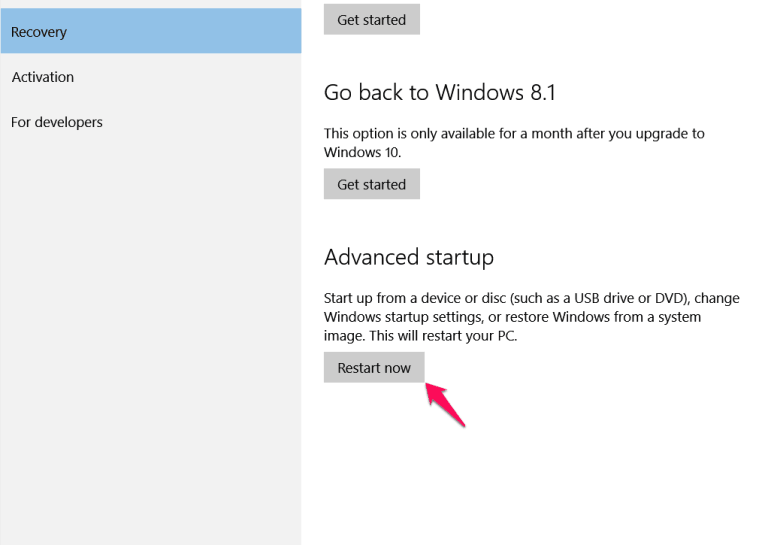Click the Go back to Windows 8.1 heading

coord(439,92)
